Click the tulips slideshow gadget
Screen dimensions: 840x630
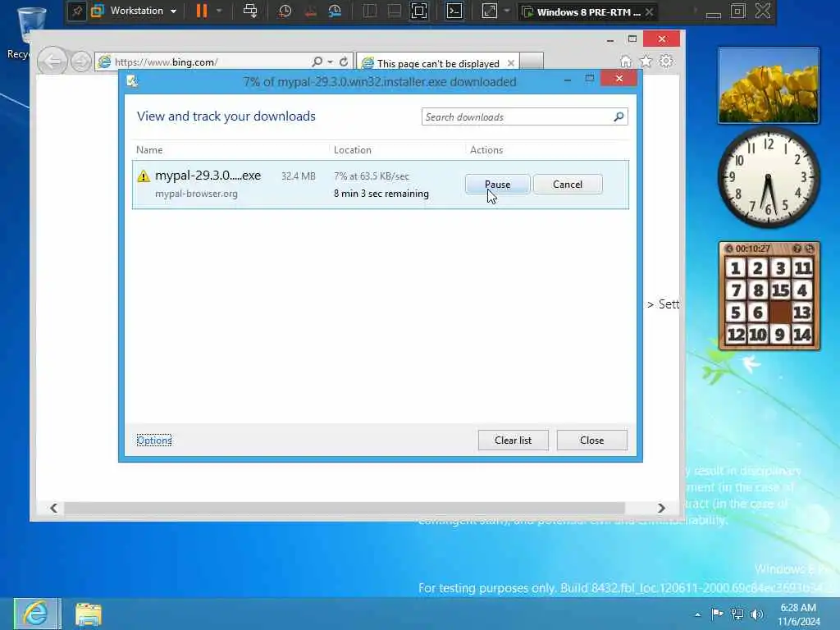click(x=768, y=85)
